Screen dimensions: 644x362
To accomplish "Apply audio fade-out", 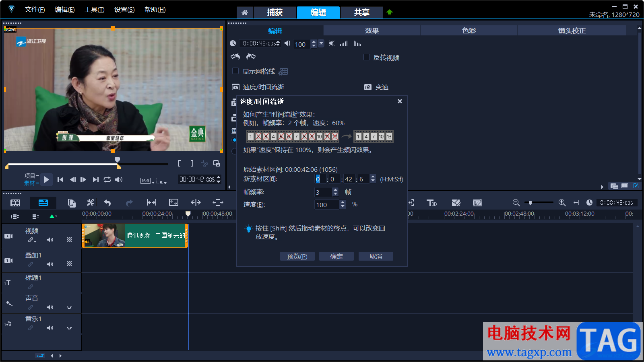I will (357, 43).
